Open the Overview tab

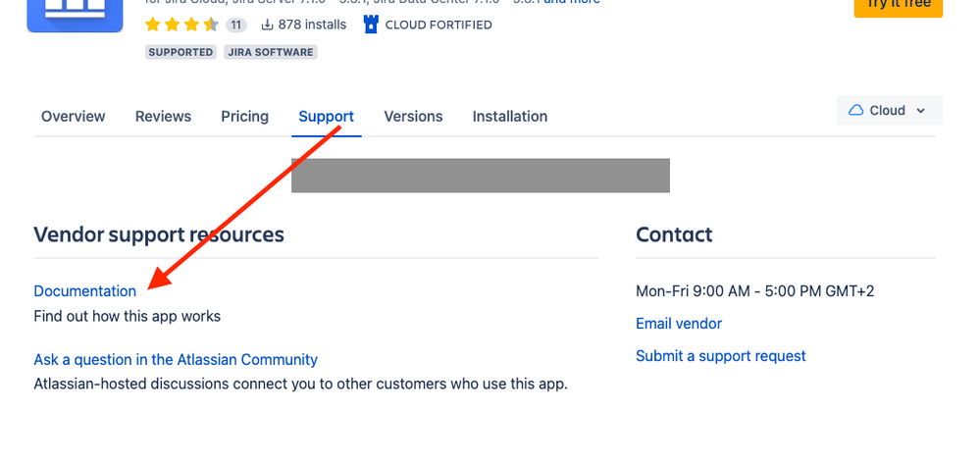point(74,116)
